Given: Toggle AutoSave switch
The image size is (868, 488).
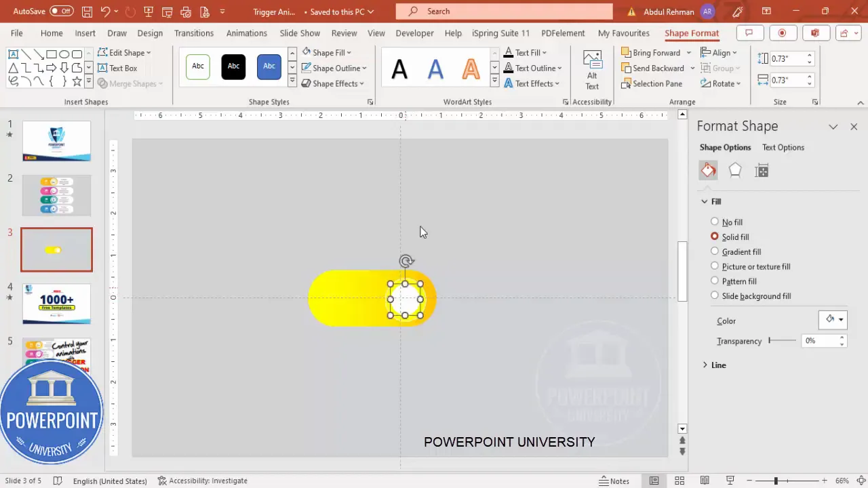Looking at the screenshot, I should [x=61, y=12].
